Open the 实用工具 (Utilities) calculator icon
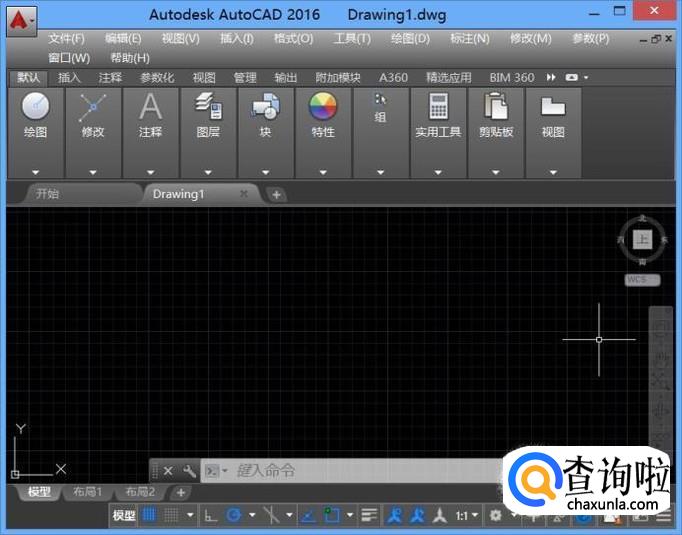Screen dimensions: 682x535 (438, 107)
